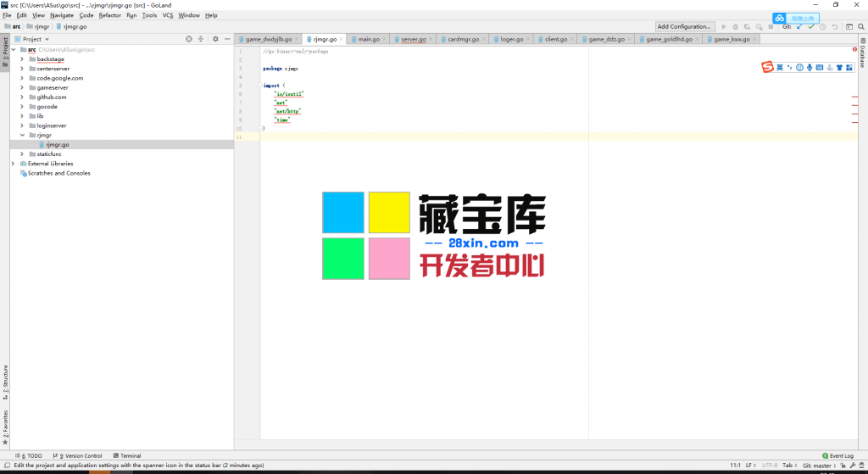Viewport: 868px width, 474px height.
Task: Toggle the Database side tool window
Action: pyautogui.click(x=862, y=53)
